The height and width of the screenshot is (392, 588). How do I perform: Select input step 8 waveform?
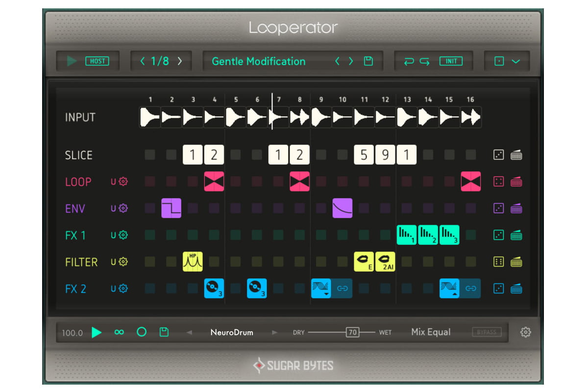point(300,118)
